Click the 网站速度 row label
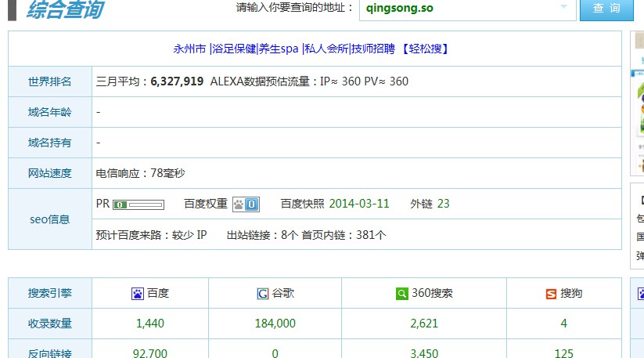This screenshot has width=644, height=358. (x=50, y=173)
